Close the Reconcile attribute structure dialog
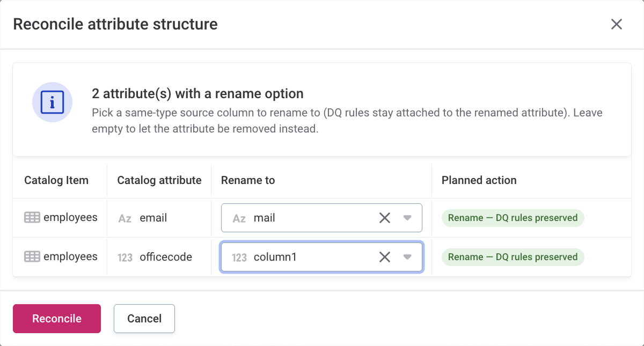 pyautogui.click(x=616, y=24)
